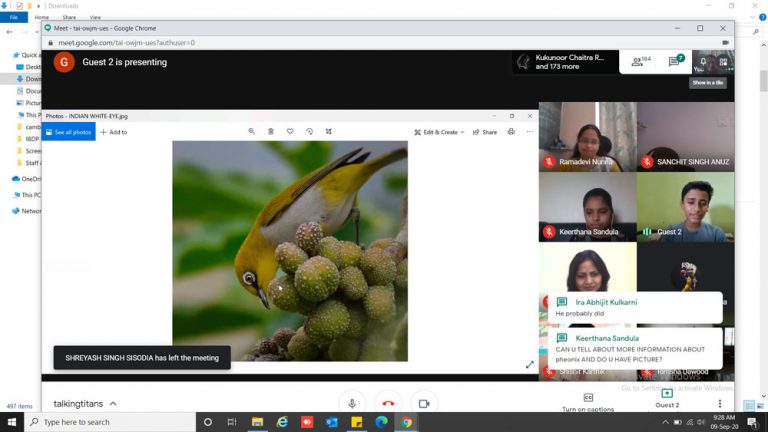Image resolution: width=768 pixels, height=432 pixels.
Task: Select Network in Explorer sidebar
Action: point(27,211)
